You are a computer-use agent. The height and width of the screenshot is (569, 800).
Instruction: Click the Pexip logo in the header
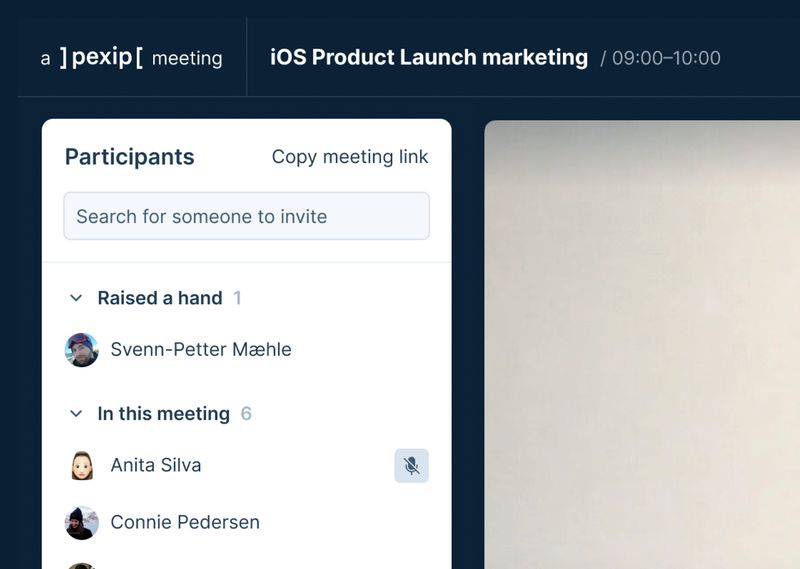click(101, 57)
